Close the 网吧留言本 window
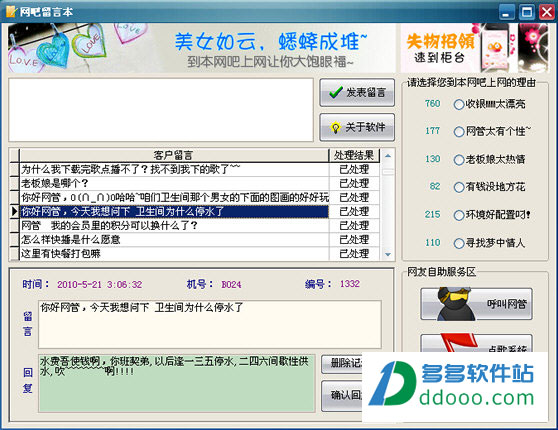This screenshot has height=430, width=558. (x=547, y=12)
